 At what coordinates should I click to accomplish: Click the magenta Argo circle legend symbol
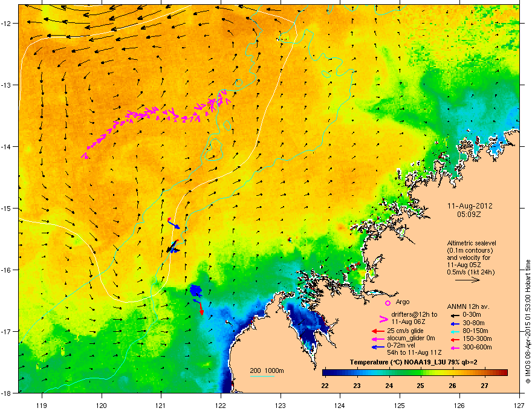click(388, 302)
